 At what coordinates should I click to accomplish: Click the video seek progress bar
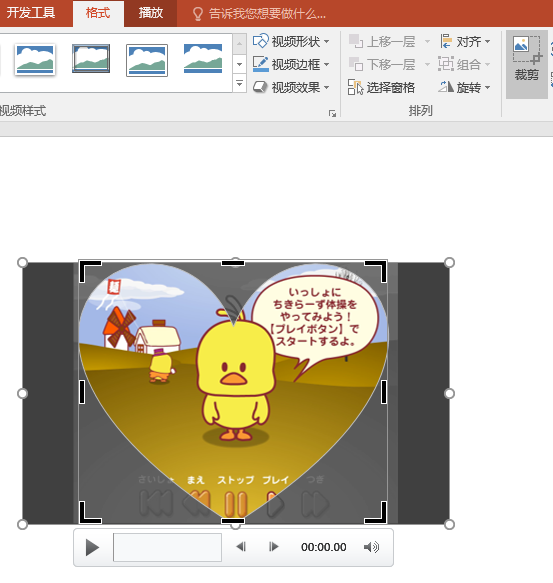pyautogui.click(x=167, y=547)
